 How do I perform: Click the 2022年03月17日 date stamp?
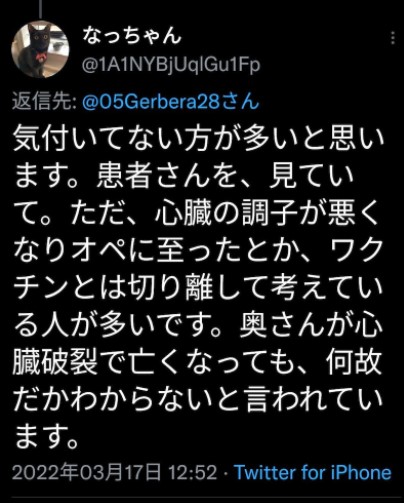[x=86, y=472]
